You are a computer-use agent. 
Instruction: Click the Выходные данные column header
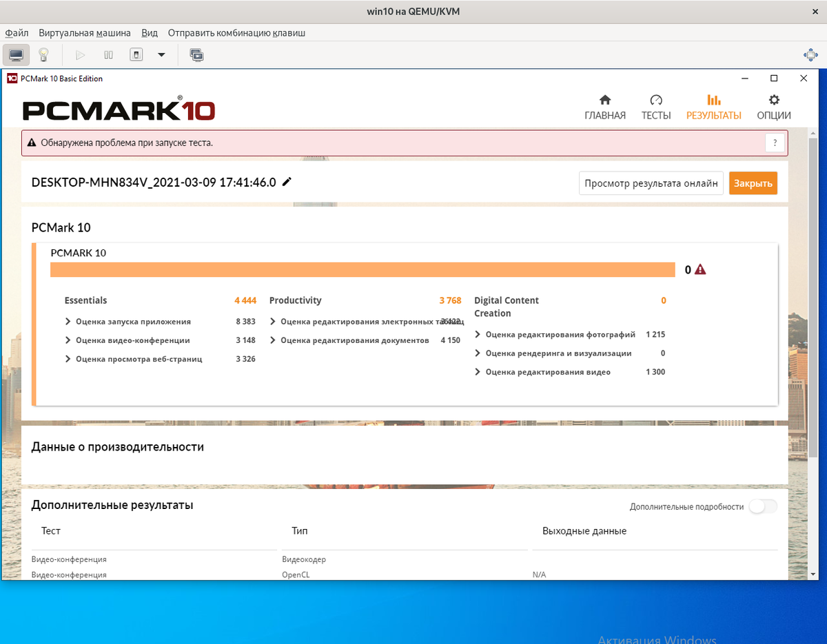pyautogui.click(x=584, y=531)
